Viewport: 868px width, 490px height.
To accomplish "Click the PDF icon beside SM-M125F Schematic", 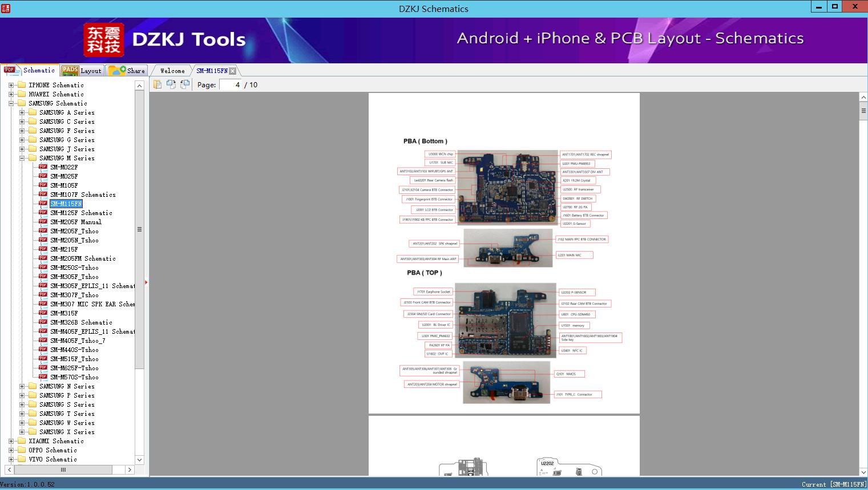I will pyautogui.click(x=43, y=213).
